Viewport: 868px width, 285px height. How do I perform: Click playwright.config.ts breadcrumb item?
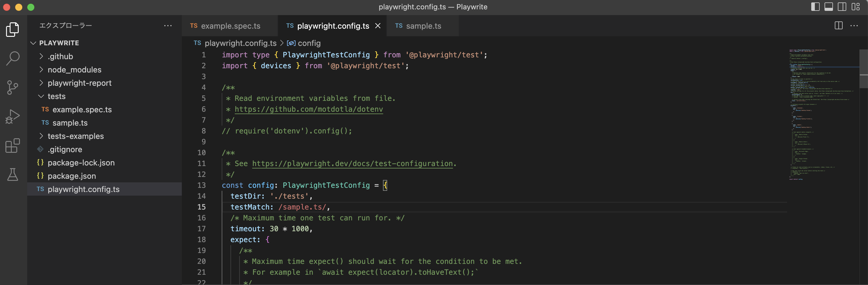[240, 43]
